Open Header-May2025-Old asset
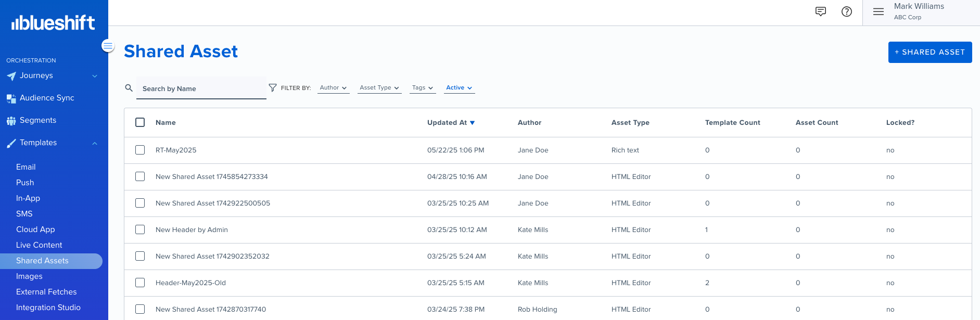Screen dimensions: 980x320 click(x=190, y=283)
